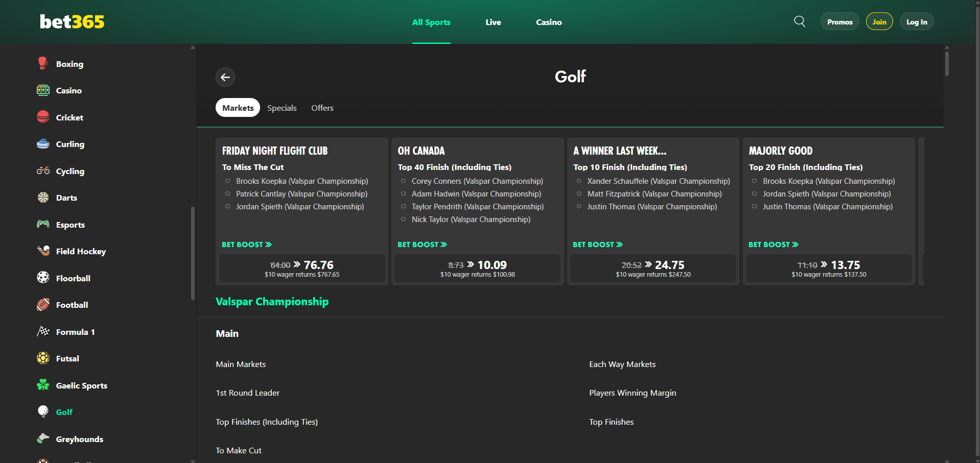Switch to the Live tab

pyautogui.click(x=493, y=22)
